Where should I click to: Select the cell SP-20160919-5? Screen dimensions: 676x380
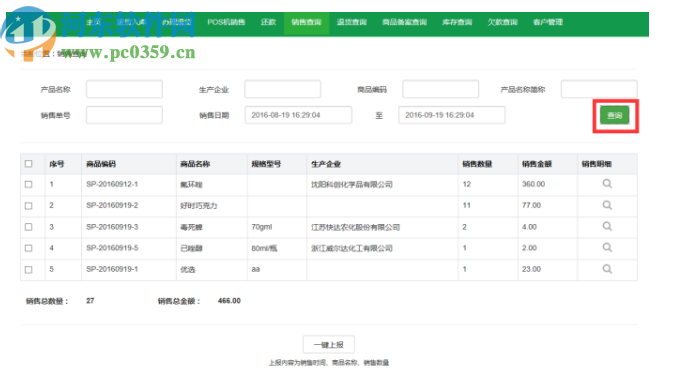112,248
